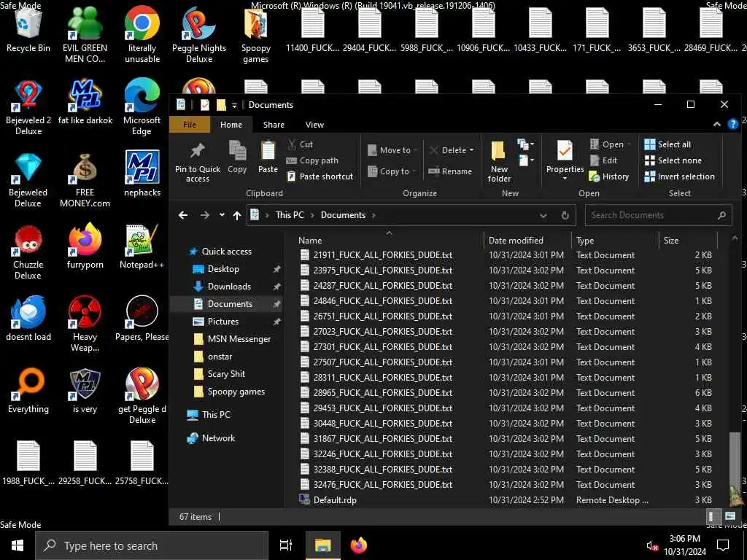
Task: Switch to the Home ribbon tab
Action: pos(231,124)
